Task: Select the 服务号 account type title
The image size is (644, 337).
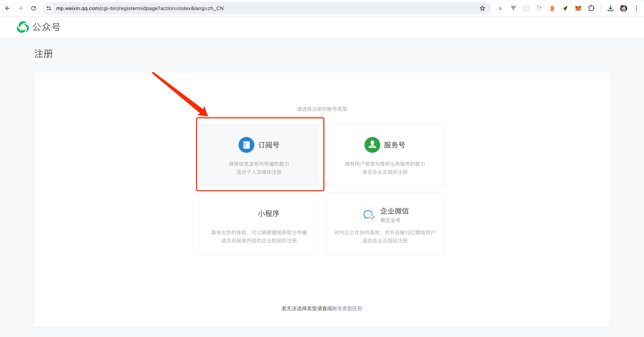Action: 394,145
